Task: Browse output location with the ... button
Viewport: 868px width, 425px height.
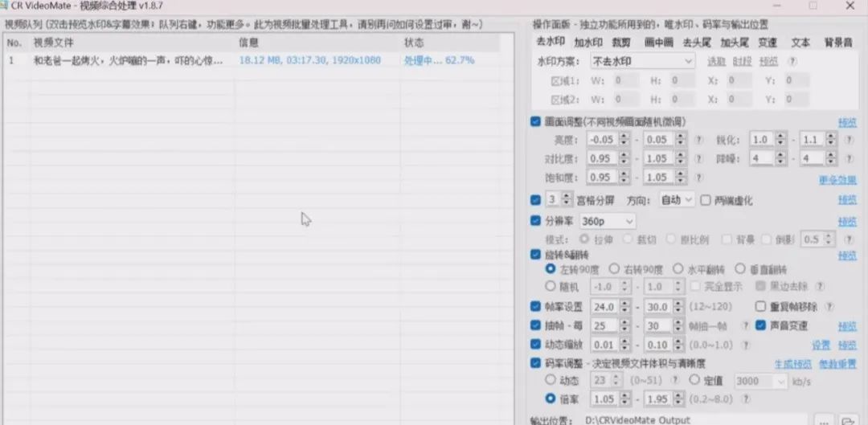Action: (x=824, y=419)
